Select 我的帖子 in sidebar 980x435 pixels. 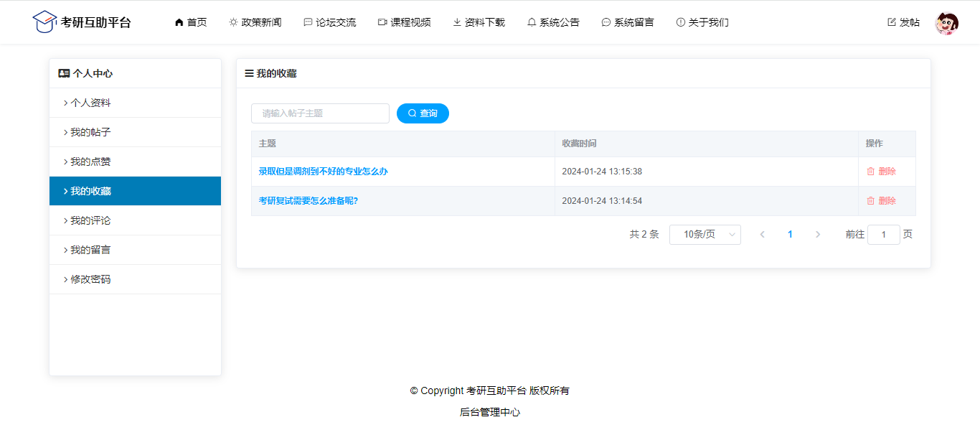(90, 133)
